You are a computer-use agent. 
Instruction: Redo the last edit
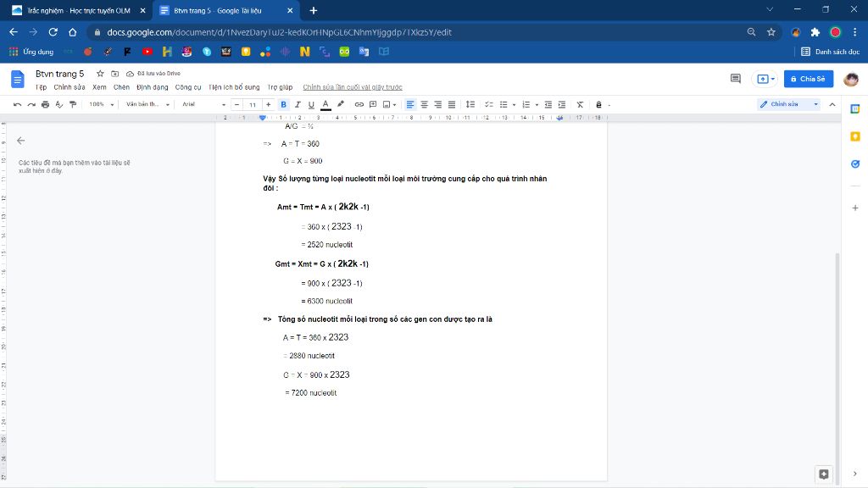31,104
